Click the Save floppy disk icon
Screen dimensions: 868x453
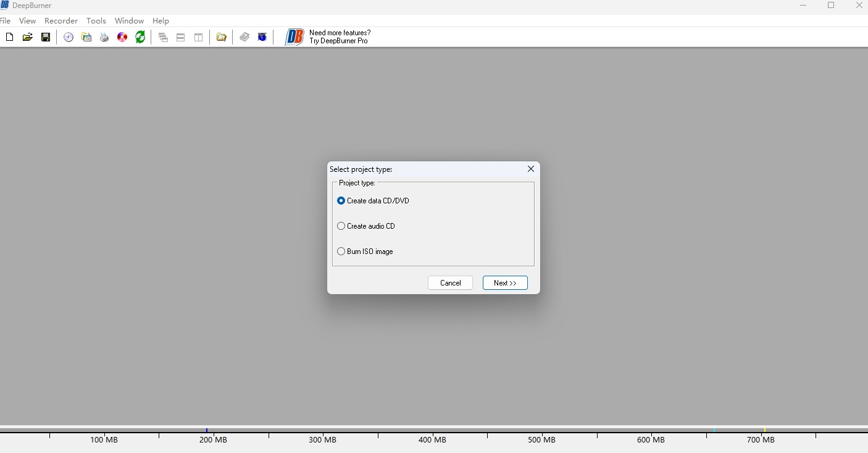tap(46, 37)
